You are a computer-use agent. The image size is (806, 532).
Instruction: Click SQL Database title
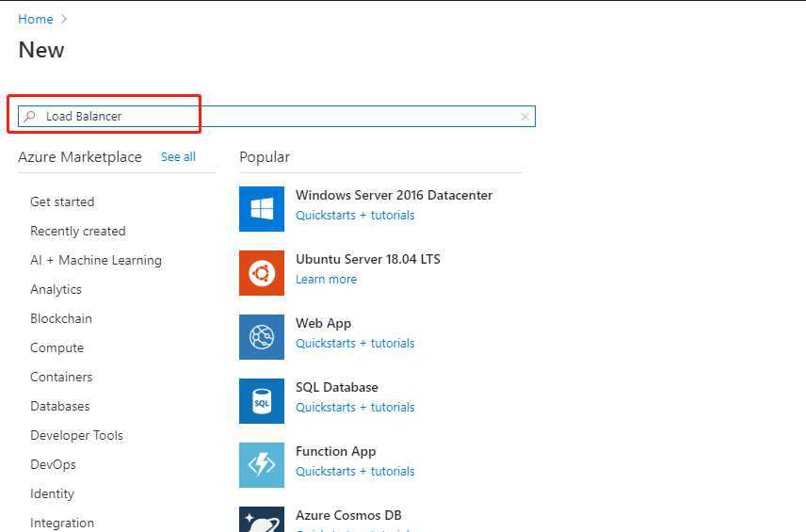[337, 387]
